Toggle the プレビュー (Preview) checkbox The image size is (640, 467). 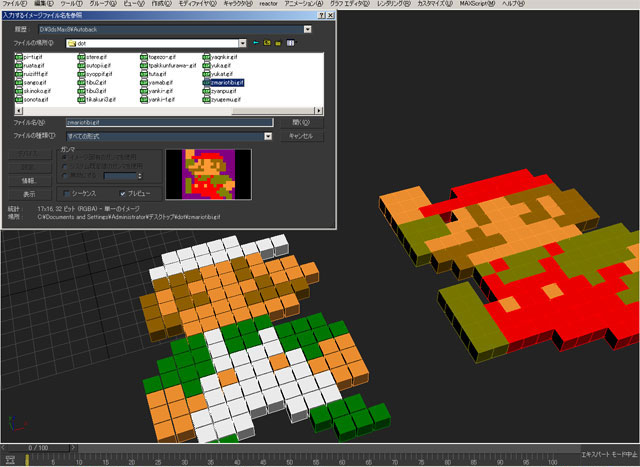122,193
